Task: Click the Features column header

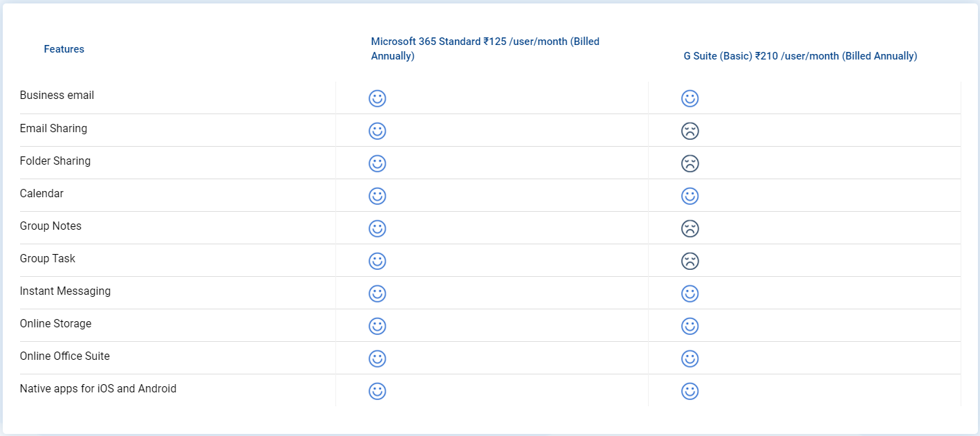Action: click(x=64, y=49)
